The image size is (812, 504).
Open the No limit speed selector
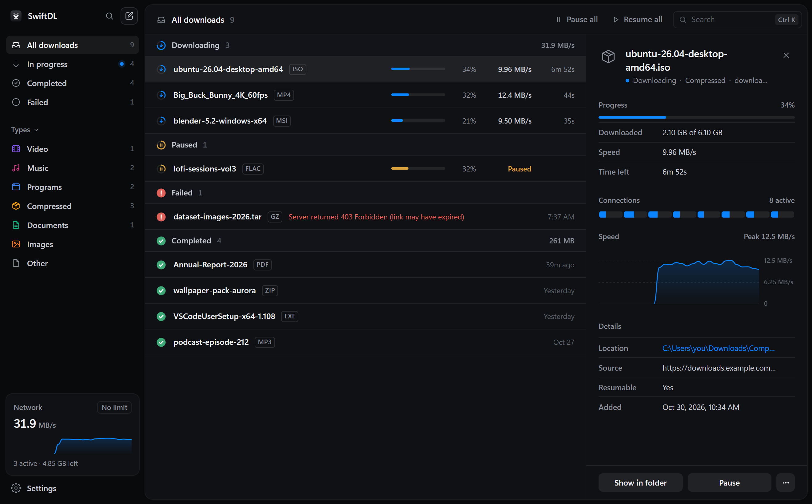(x=114, y=407)
